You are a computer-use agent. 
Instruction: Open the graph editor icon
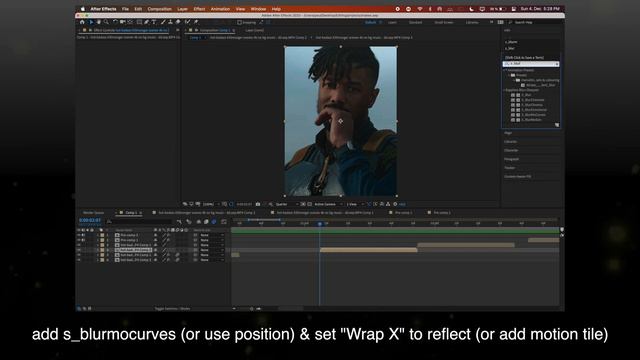[224, 222]
